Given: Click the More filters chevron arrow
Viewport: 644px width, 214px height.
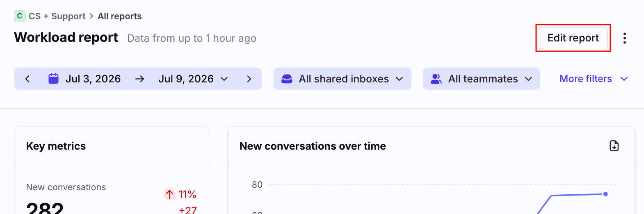Looking at the screenshot, I should pos(624,79).
